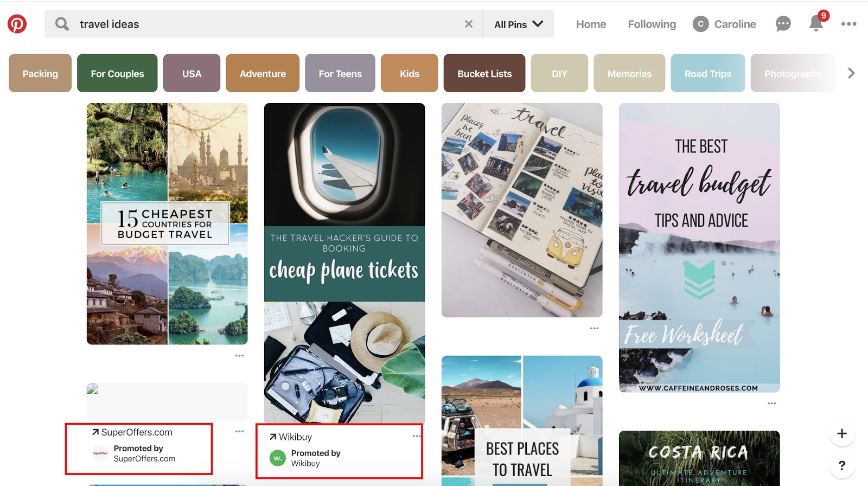
Task: Open the top-right three-dot menu
Action: click(848, 24)
